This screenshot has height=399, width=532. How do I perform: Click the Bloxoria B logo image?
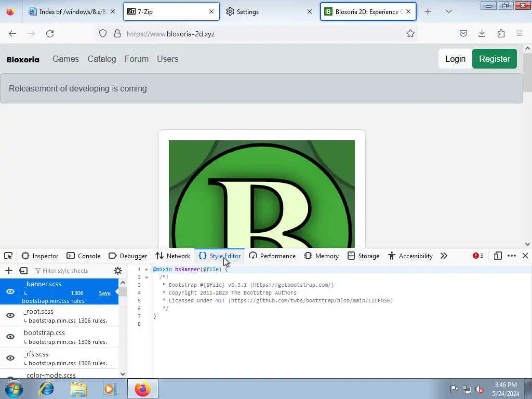click(x=262, y=194)
